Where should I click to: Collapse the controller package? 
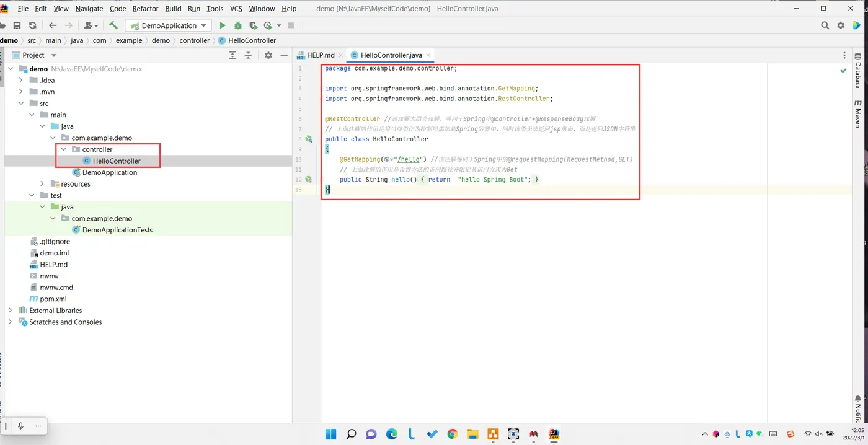[x=63, y=149]
